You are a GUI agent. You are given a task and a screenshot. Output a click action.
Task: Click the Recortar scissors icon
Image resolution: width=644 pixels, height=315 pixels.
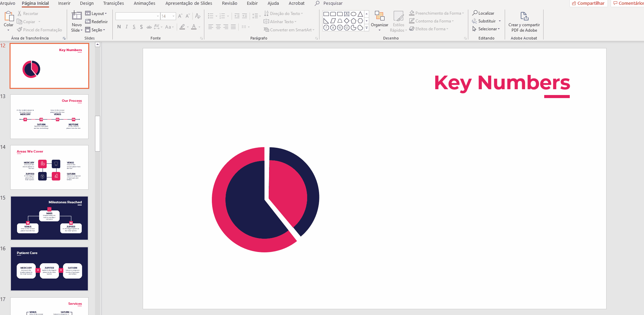click(19, 14)
